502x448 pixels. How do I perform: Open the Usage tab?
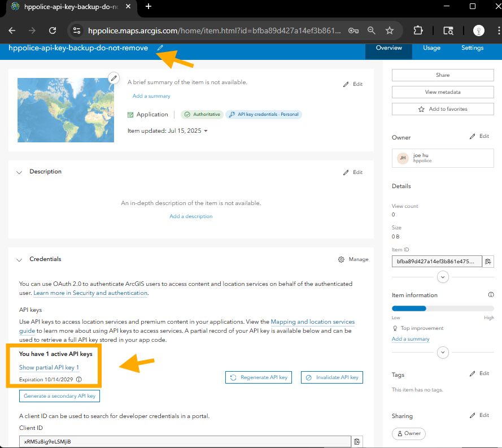point(431,48)
